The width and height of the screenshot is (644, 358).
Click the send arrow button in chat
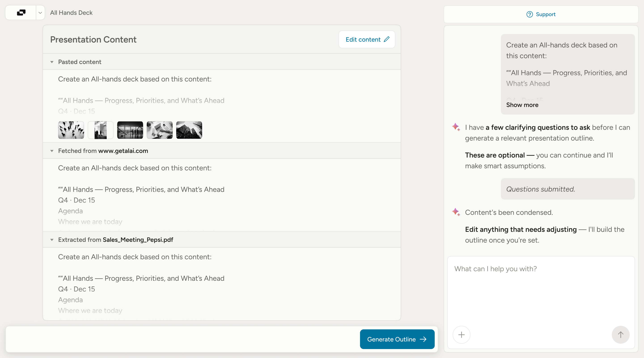pyautogui.click(x=621, y=335)
